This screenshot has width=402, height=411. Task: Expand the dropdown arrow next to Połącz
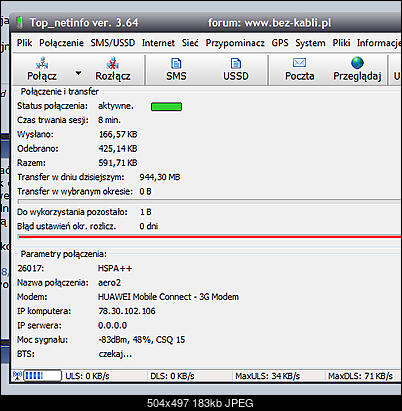pyautogui.click(x=79, y=73)
